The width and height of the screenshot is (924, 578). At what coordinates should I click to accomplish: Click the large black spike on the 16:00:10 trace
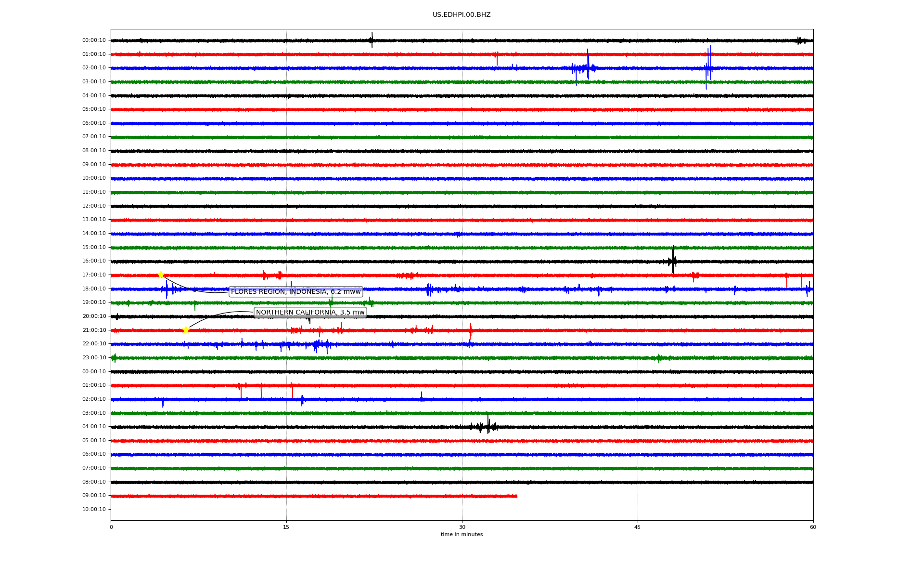pos(673,261)
